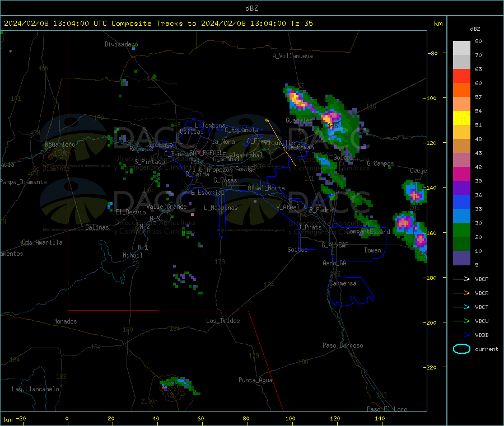Select the 'A_Villanueva' place label
This screenshot has width=504, height=426.
click(x=292, y=56)
